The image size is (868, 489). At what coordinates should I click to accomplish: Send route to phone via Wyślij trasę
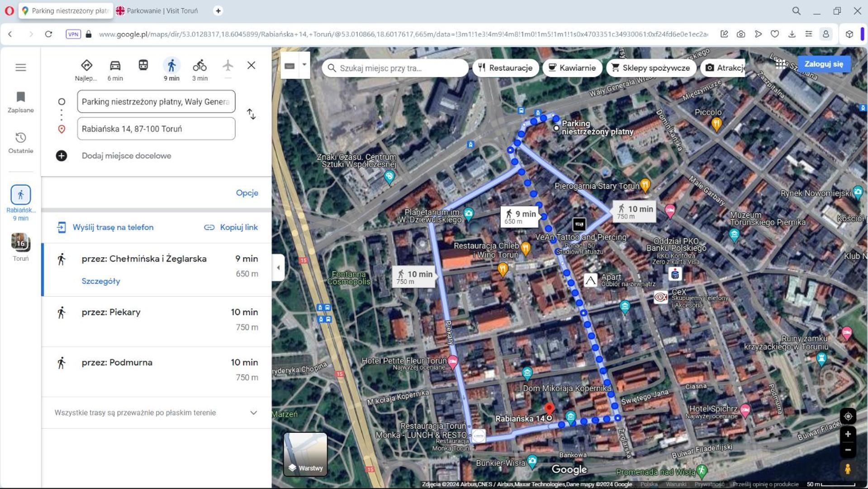click(105, 227)
